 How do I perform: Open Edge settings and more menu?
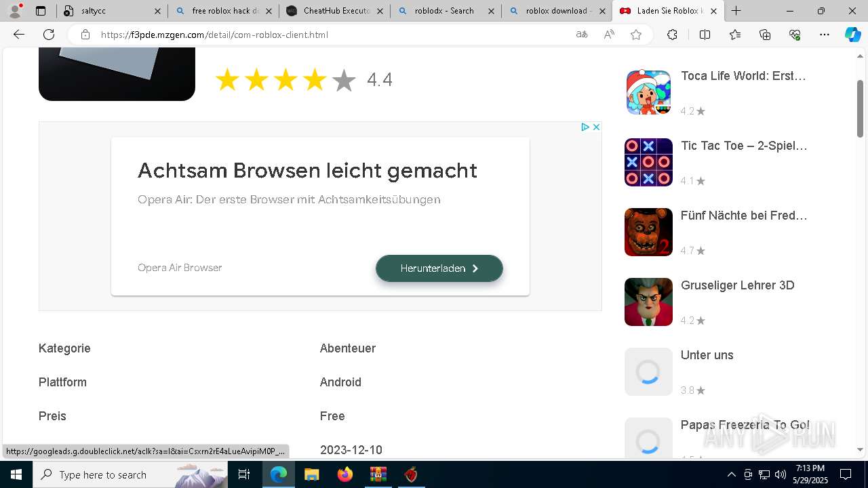825,35
